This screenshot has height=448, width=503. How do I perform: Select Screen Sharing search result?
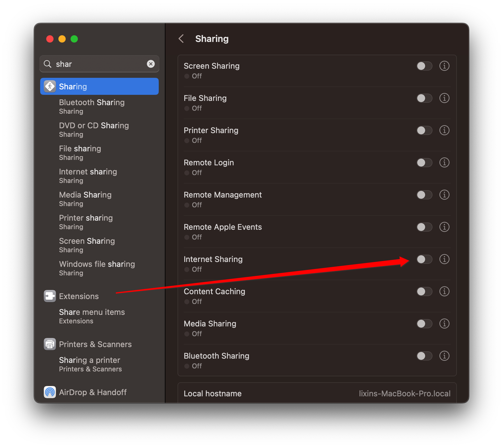99,245
